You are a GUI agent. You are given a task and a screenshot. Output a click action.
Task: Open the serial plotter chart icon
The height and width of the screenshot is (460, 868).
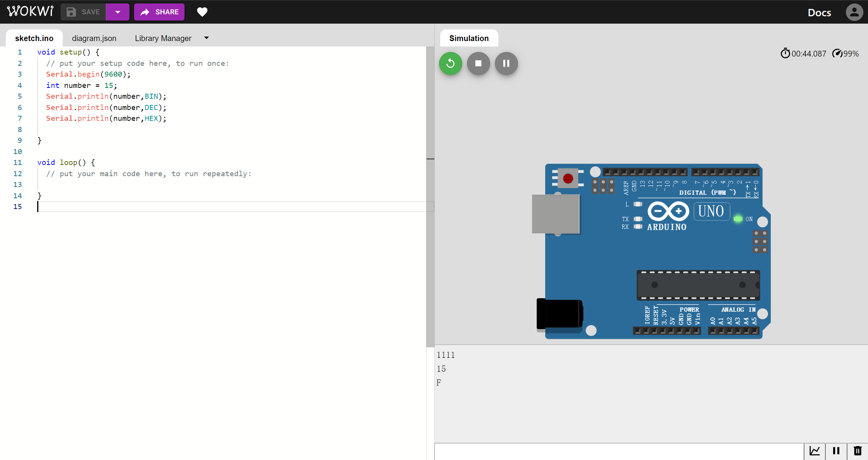tap(815, 451)
